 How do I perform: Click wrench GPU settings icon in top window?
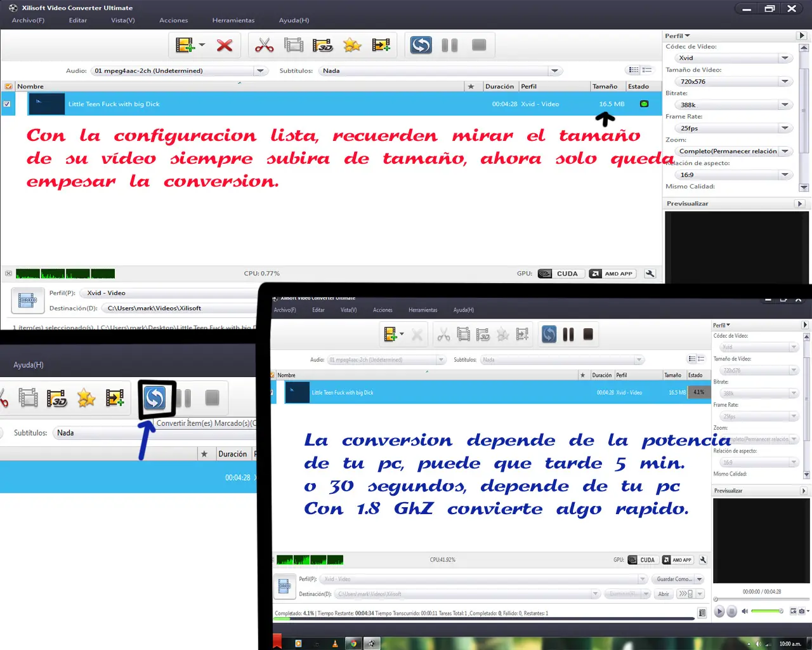pos(650,274)
